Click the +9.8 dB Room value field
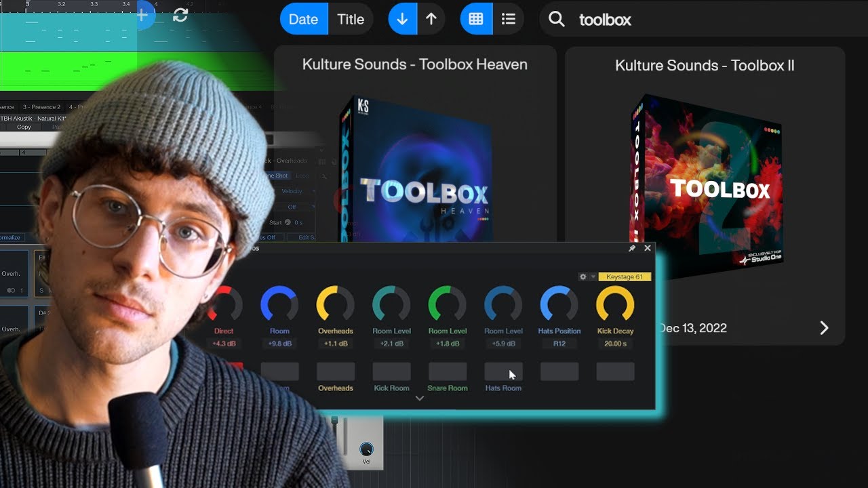This screenshot has height=488, width=868. point(279,344)
